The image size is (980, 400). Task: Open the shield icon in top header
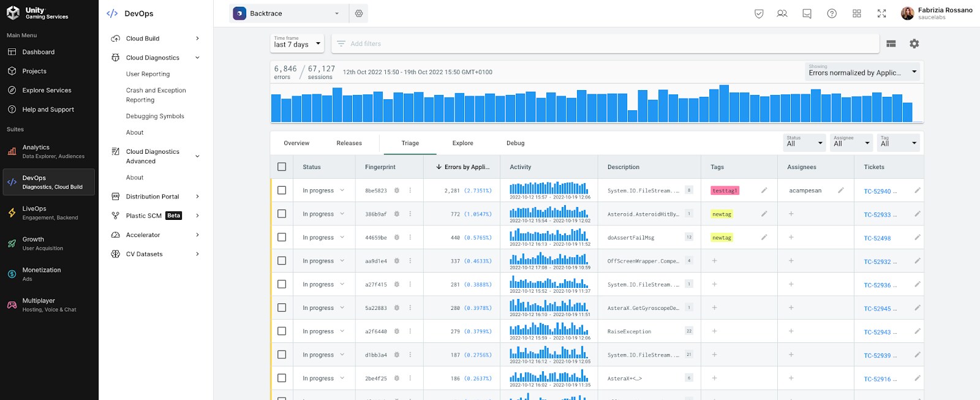click(759, 13)
